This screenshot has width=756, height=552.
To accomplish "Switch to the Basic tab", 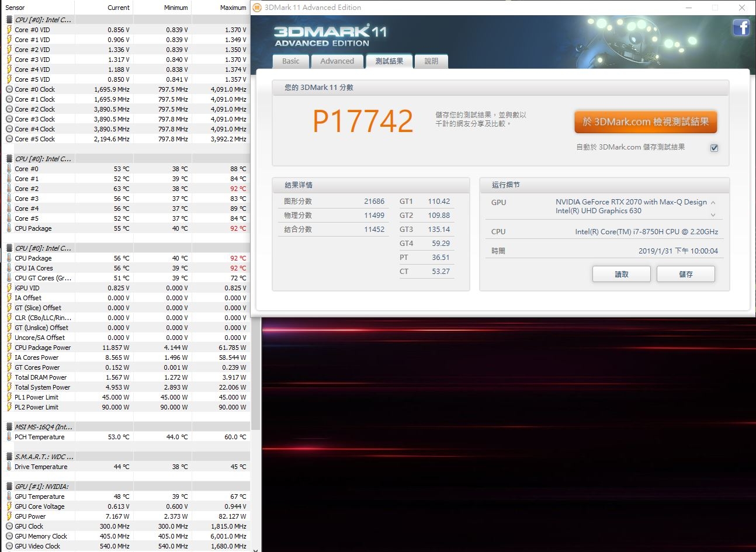I will tap(290, 61).
